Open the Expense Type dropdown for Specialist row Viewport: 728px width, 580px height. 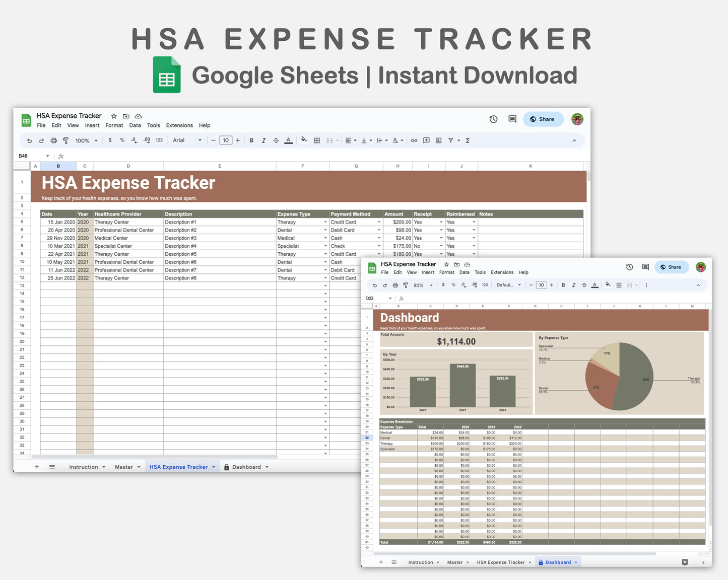click(x=325, y=246)
